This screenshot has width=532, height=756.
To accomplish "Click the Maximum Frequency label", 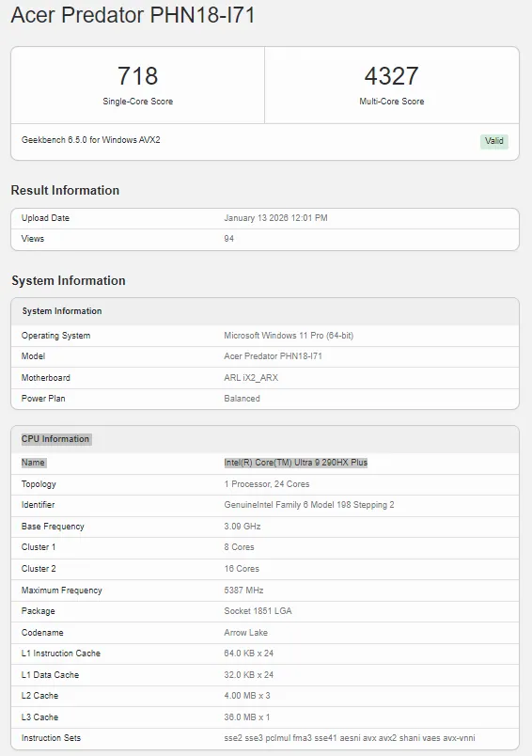I will pos(62,591).
